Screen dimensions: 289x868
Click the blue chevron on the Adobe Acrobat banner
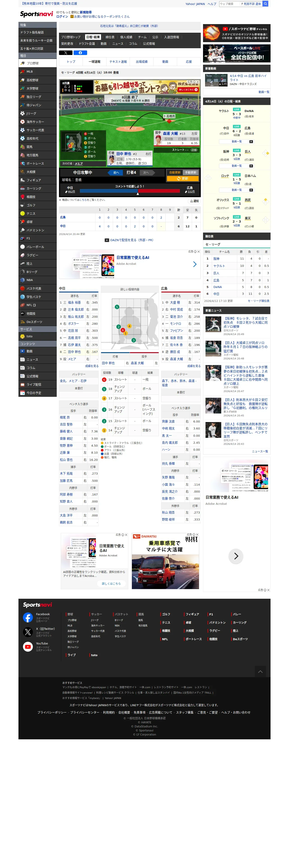(x=194, y=265)
